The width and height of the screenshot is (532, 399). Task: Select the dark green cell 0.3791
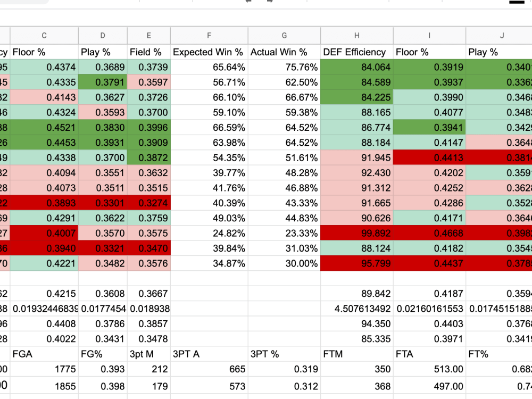coord(103,82)
